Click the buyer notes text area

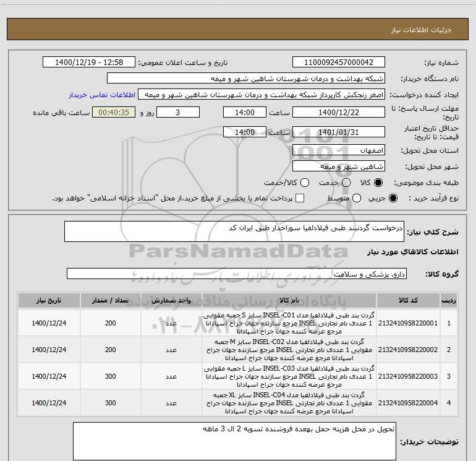pos(234,441)
